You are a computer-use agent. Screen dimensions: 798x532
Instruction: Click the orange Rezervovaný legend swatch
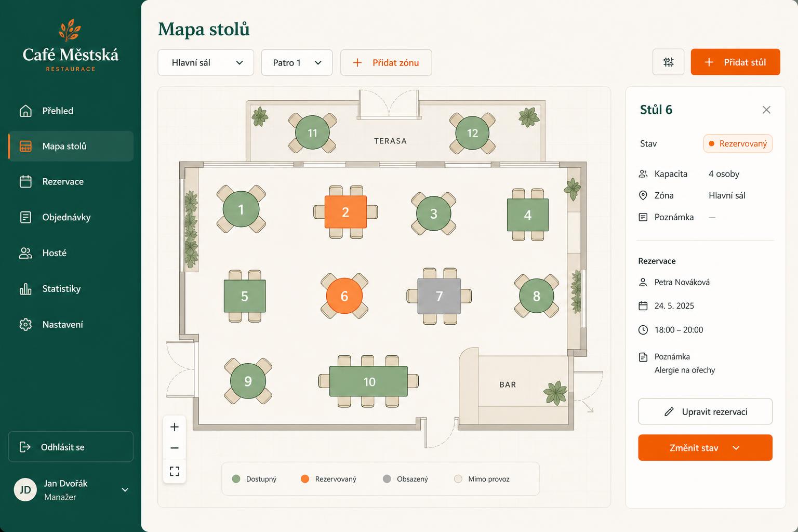tap(305, 479)
